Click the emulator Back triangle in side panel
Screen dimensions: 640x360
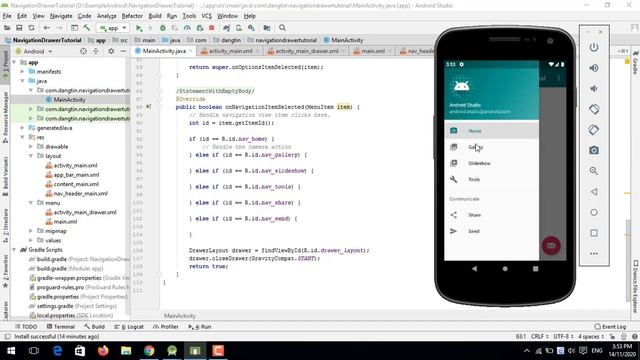click(594, 192)
